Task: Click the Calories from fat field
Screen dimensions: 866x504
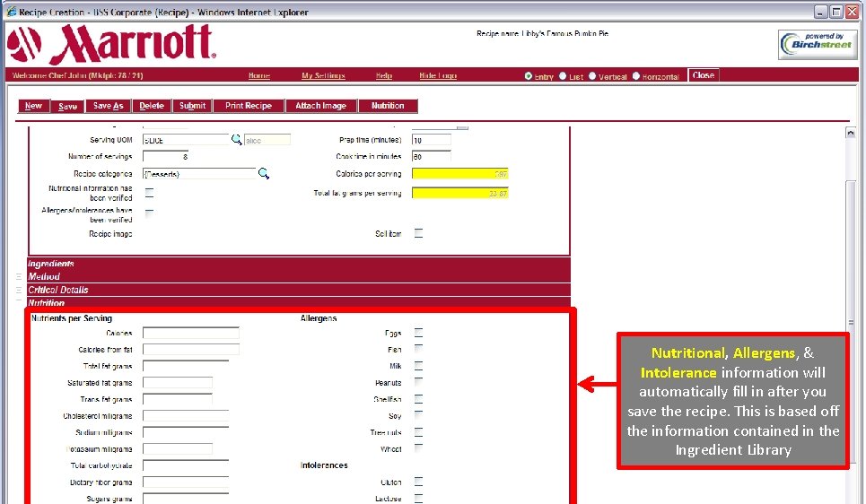Action: point(191,350)
